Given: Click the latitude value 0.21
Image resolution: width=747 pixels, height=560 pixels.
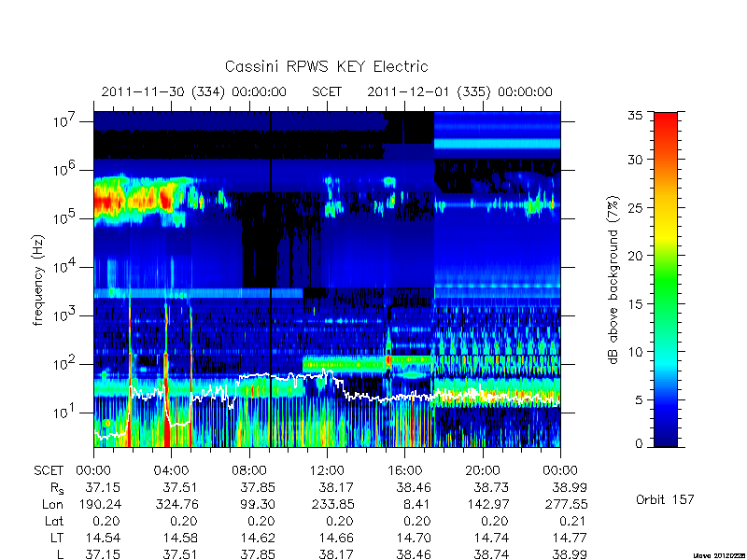Looking at the screenshot, I should (x=573, y=521).
